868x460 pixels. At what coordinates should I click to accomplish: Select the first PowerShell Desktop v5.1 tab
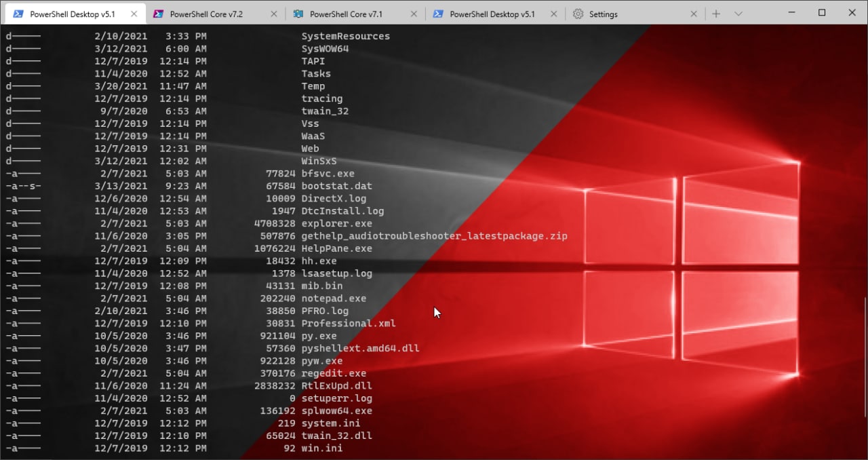pyautogui.click(x=76, y=14)
